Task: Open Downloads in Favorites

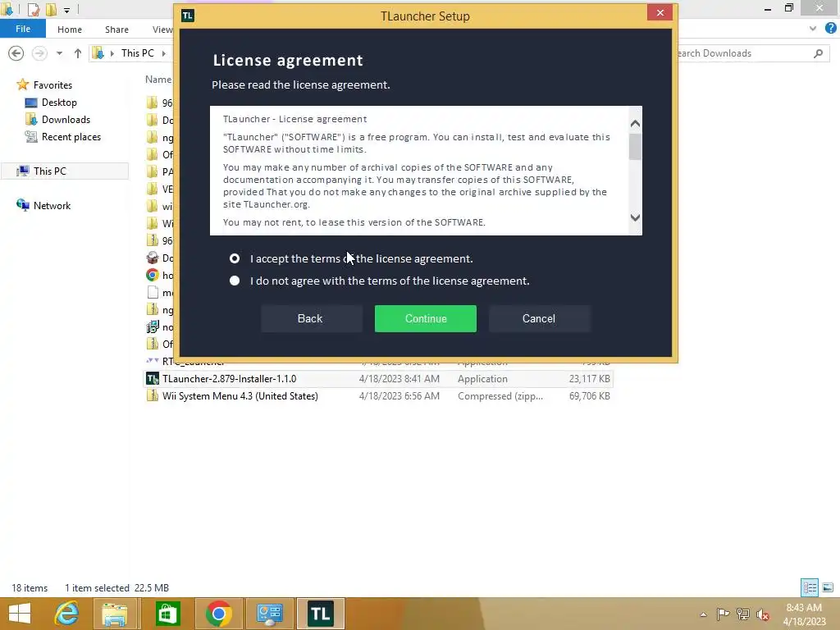Action: coord(66,120)
